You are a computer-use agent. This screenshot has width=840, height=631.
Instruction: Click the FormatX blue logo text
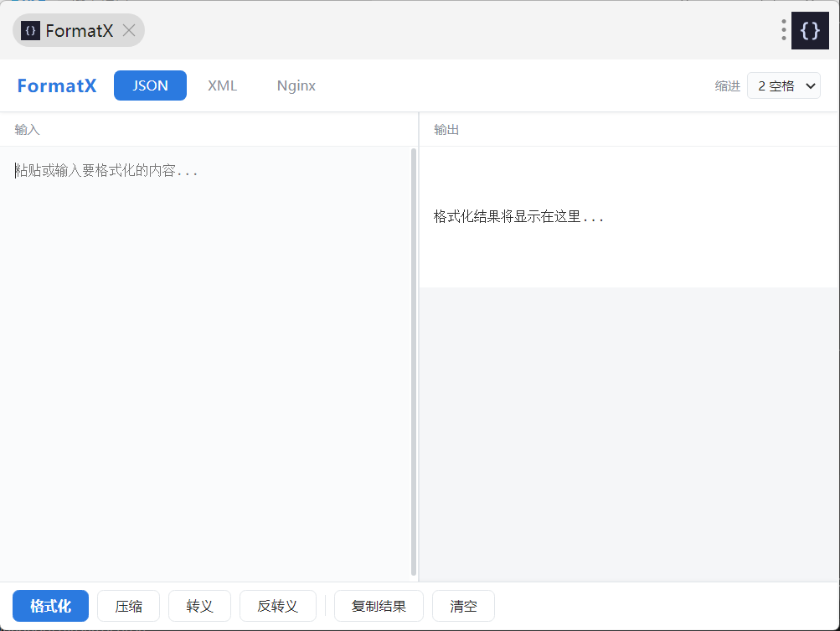pyautogui.click(x=57, y=85)
